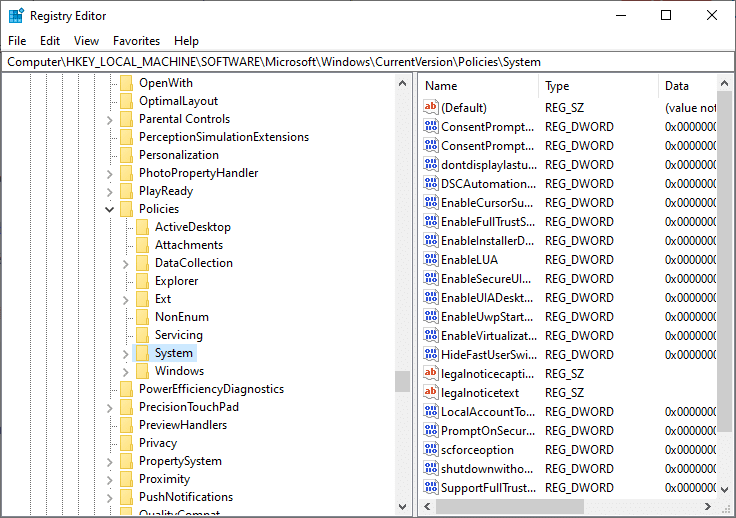Click the tree pane scroll up arrow

point(402,84)
